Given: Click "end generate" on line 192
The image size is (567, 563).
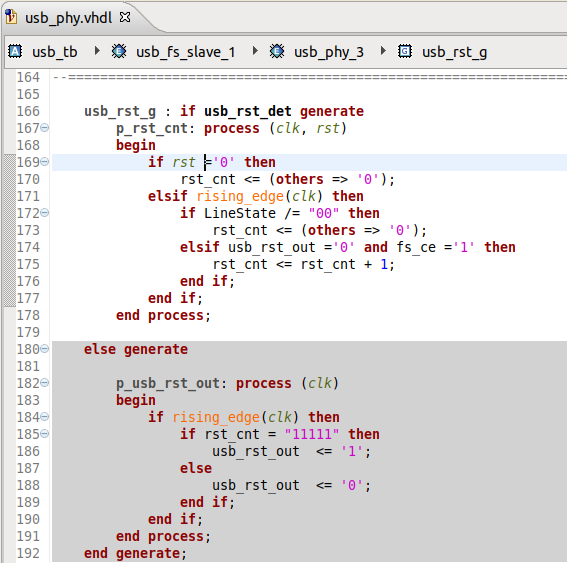Looking at the screenshot, I should pos(132,554).
